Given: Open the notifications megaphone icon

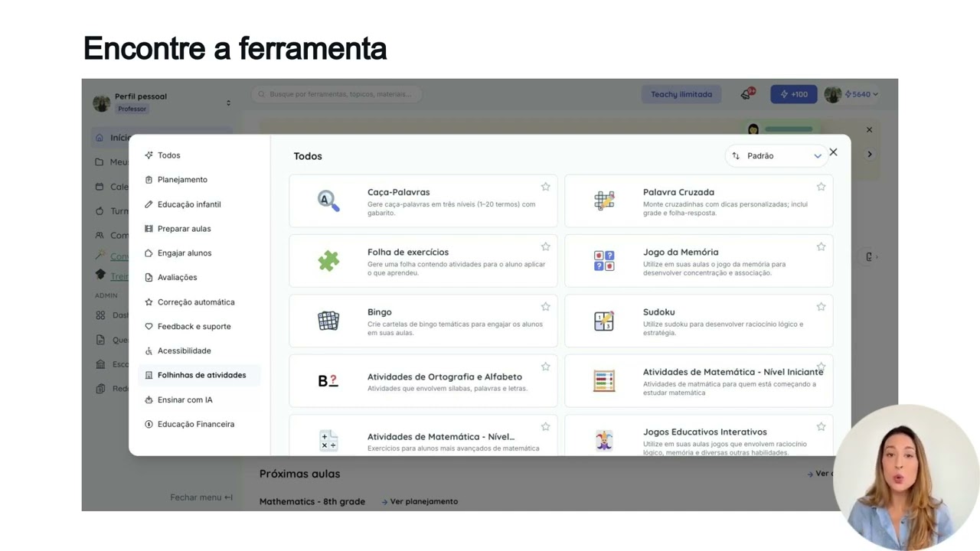Looking at the screenshot, I should tap(746, 94).
